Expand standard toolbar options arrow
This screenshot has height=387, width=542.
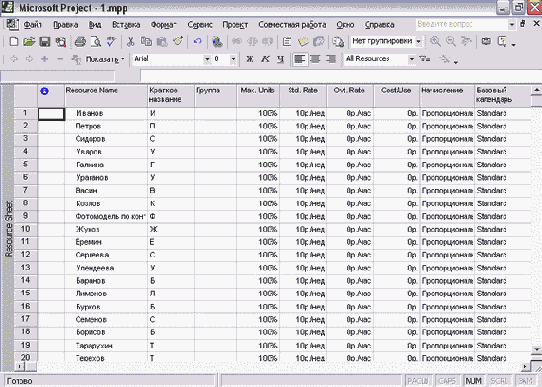(514, 45)
